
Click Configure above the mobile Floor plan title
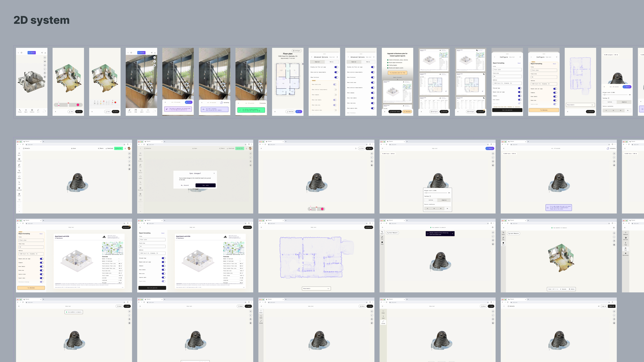pos(297,51)
